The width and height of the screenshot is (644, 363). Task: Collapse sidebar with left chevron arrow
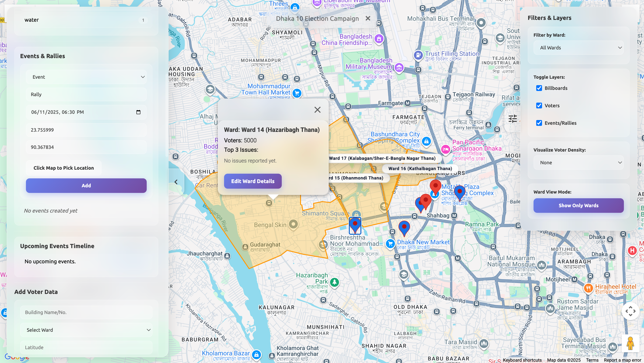[x=176, y=182]
